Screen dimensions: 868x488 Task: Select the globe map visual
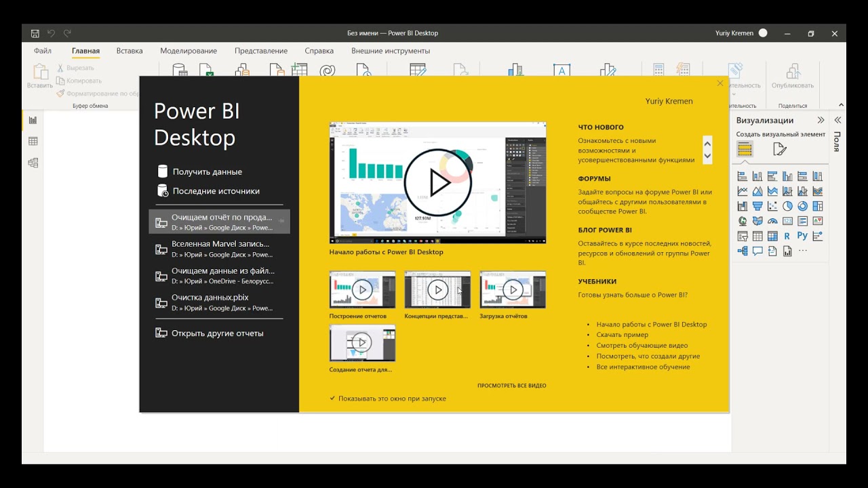click(x=743, y=221)
